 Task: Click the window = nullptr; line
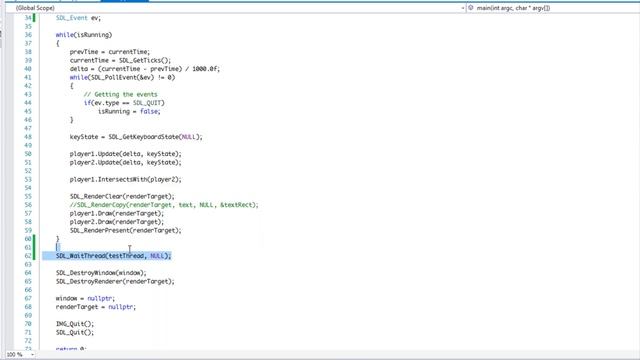click(85, 298)
